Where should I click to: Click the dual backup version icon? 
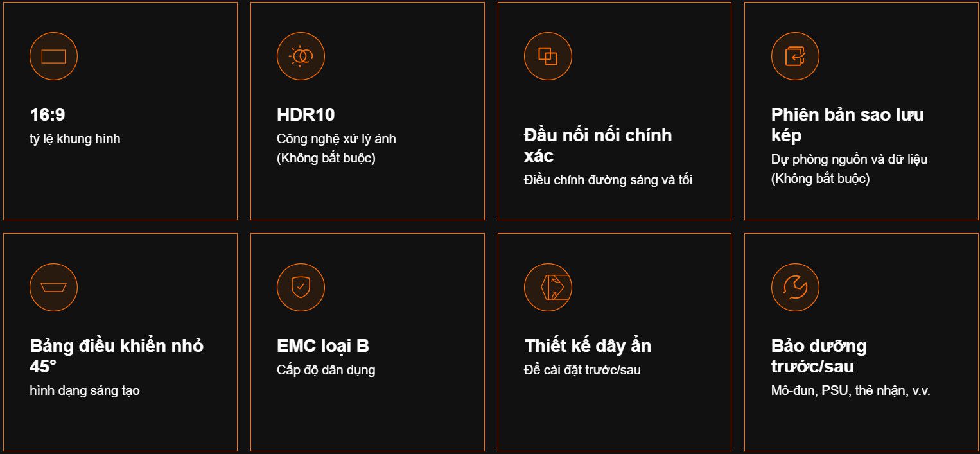pyautogui.click(x=795, y=57)
